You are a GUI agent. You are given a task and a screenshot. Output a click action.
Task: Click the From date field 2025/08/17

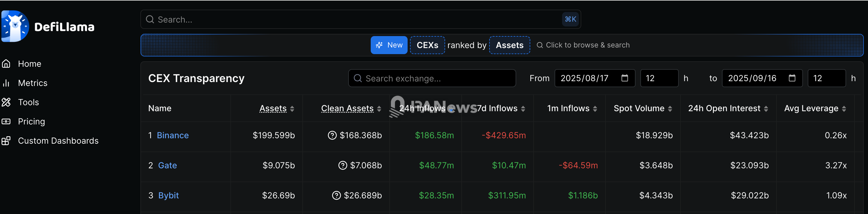[595, 78]
